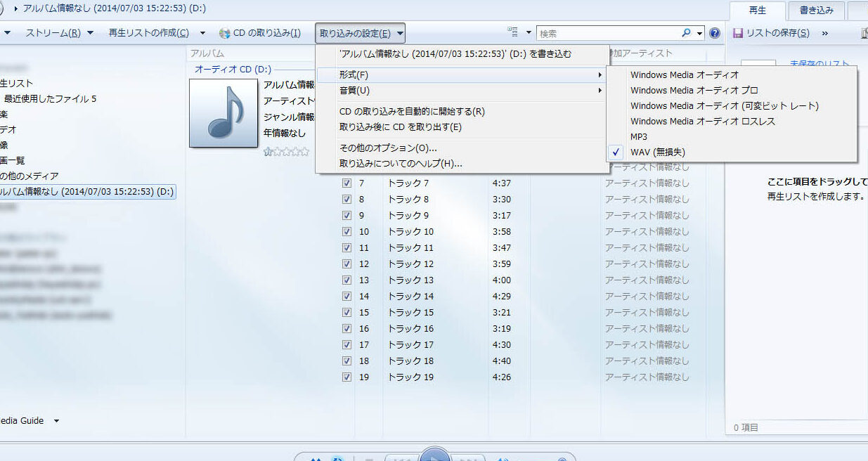Click the 4:40 duration of track 18
Screen dimensions: 868x461
(x=502, y=361)
